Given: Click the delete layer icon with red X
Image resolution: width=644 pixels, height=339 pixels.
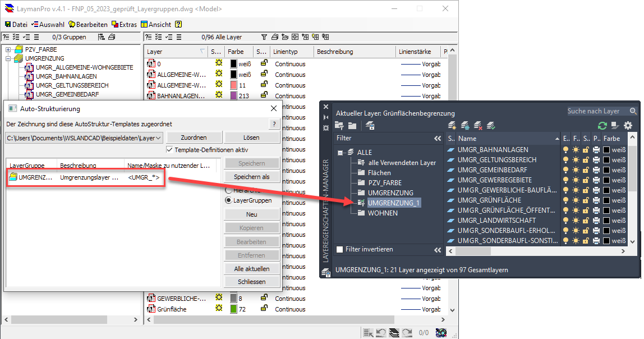Looking at the screenshot, I should coord(478,126).
